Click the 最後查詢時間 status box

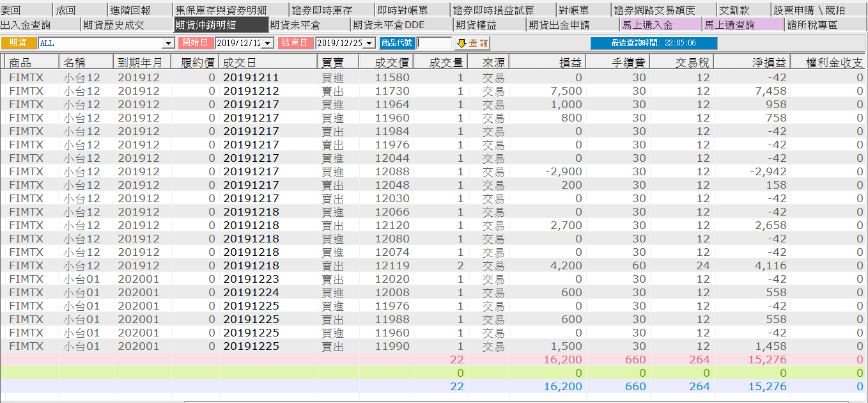653,43
